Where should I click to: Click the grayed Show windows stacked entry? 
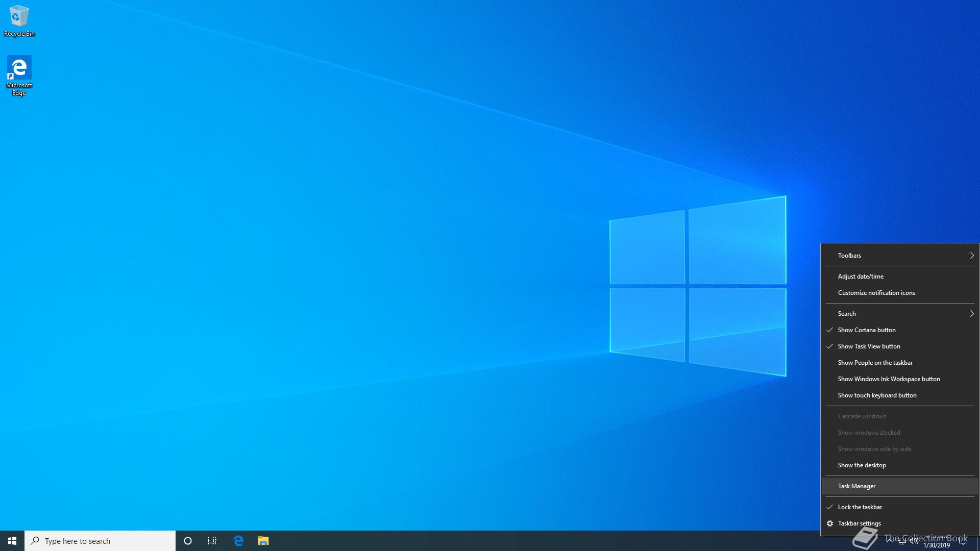pos(900,433)
